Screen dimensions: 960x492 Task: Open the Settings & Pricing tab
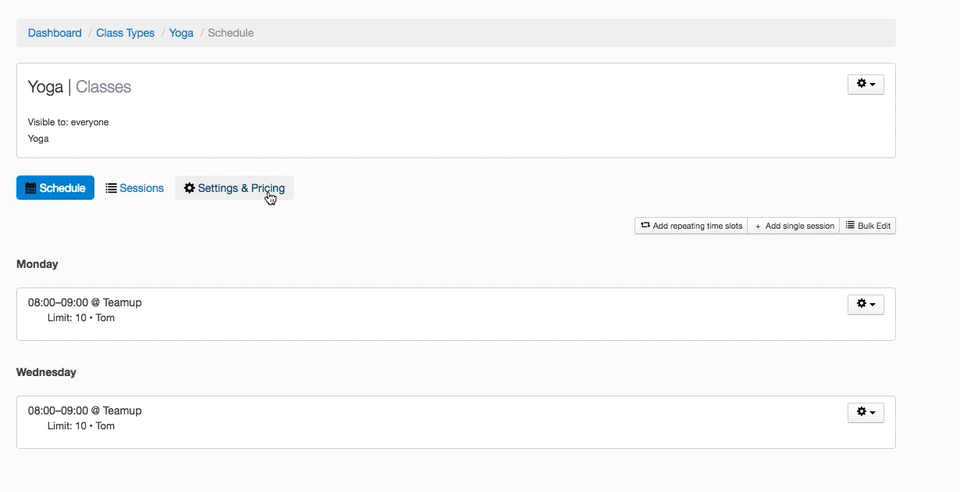241,188
